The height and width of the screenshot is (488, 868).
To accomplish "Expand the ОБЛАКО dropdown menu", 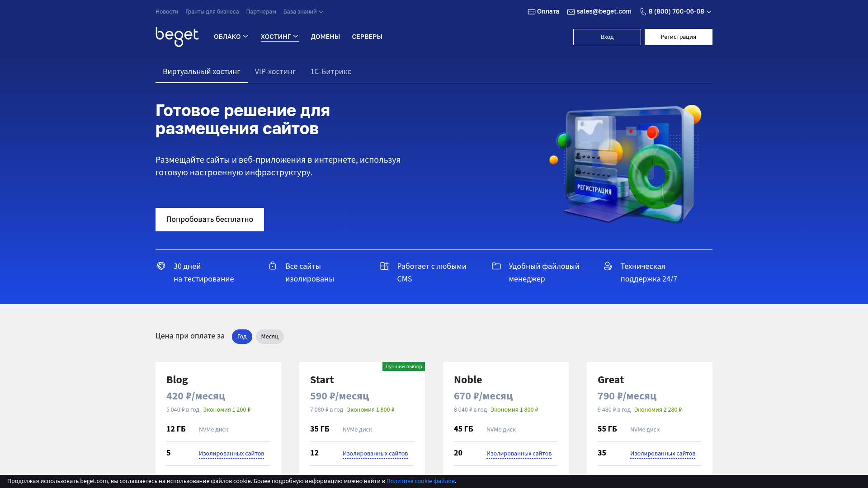I will click(x=231, y=37).
